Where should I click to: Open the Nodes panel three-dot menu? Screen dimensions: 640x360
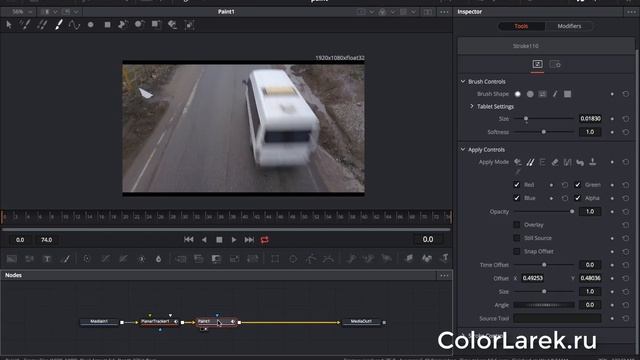444,276
